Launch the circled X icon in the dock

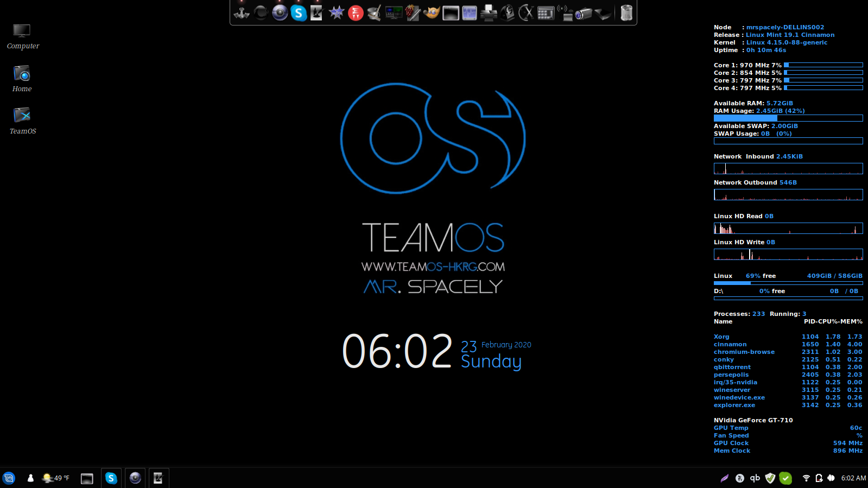tap(527, 12)
